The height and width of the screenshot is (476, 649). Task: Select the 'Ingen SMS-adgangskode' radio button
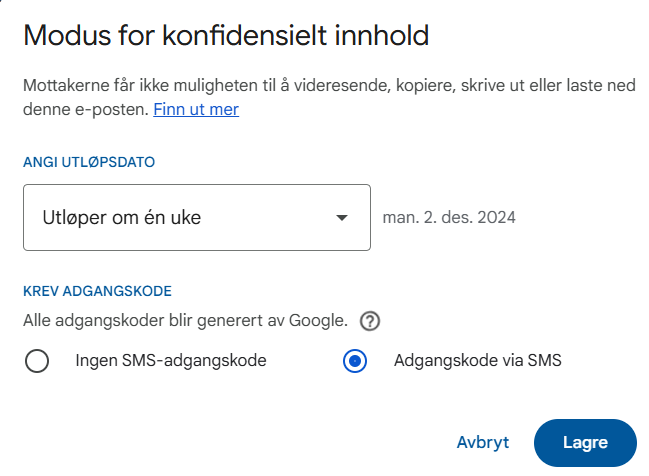click(37, 361)
